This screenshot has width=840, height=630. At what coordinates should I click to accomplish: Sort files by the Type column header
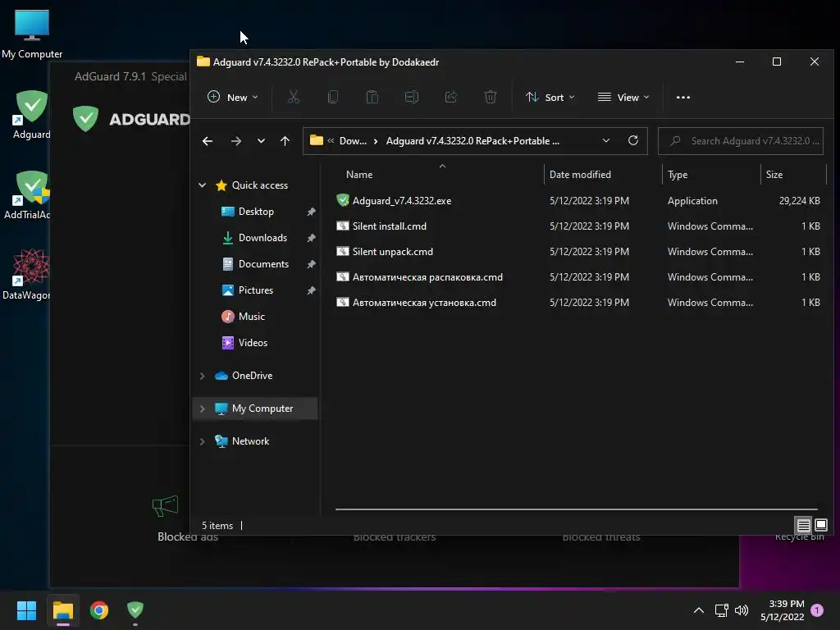click(678, 175)
